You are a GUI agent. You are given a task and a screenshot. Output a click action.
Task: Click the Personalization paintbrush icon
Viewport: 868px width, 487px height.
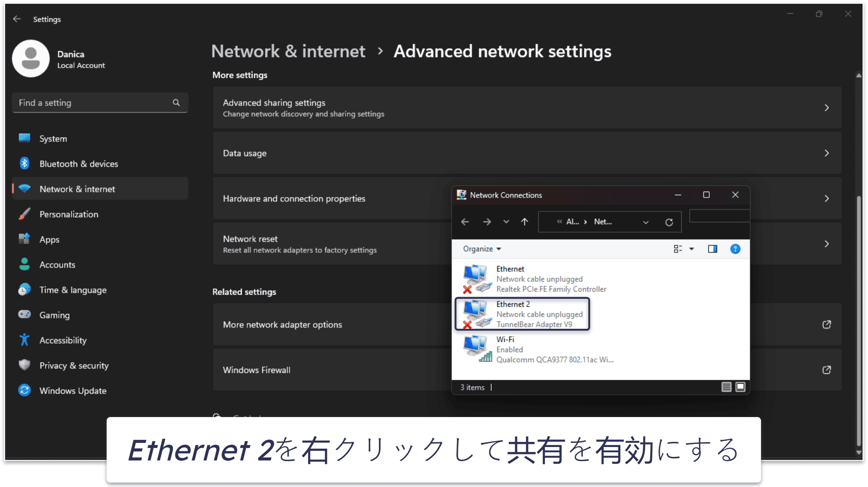24,214
